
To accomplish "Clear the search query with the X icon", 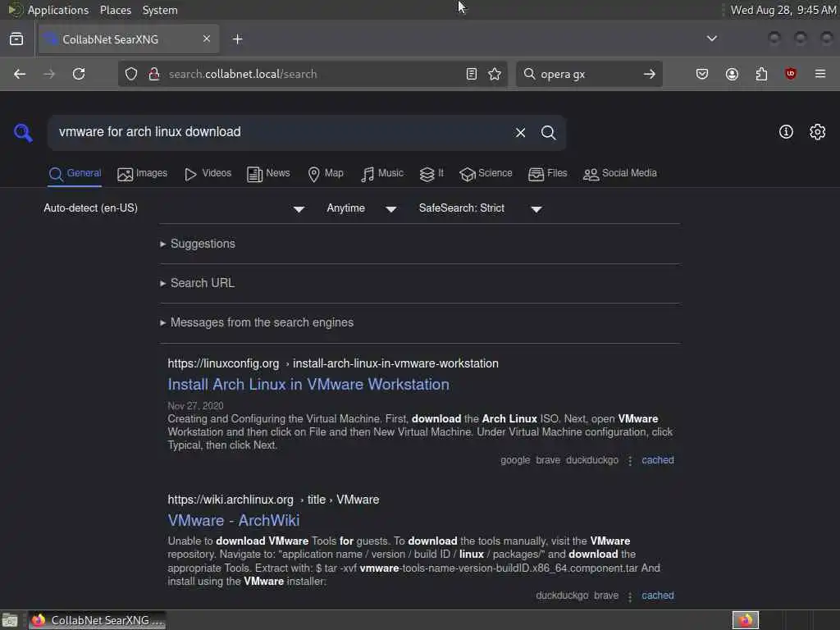I will 520,132.
